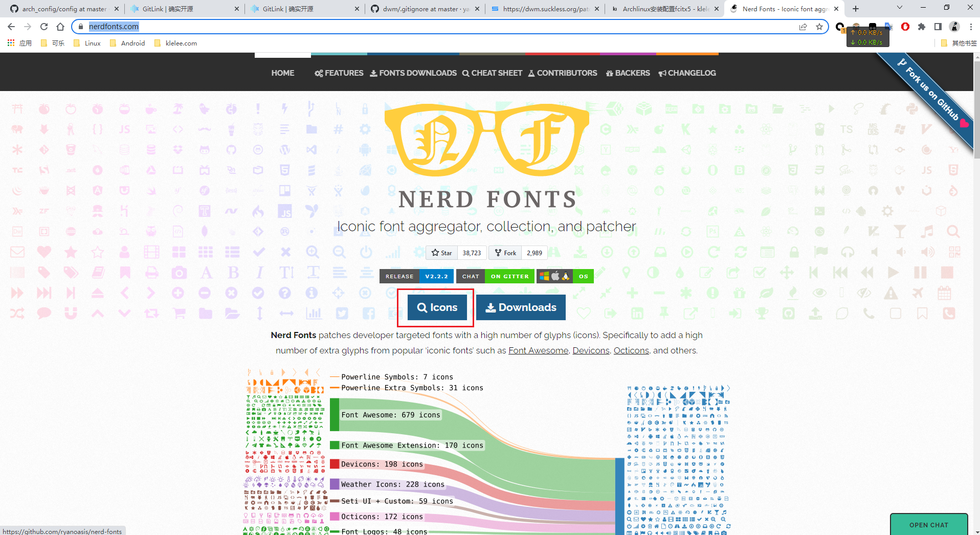Follow the Octicons link

tap(631, 350)
